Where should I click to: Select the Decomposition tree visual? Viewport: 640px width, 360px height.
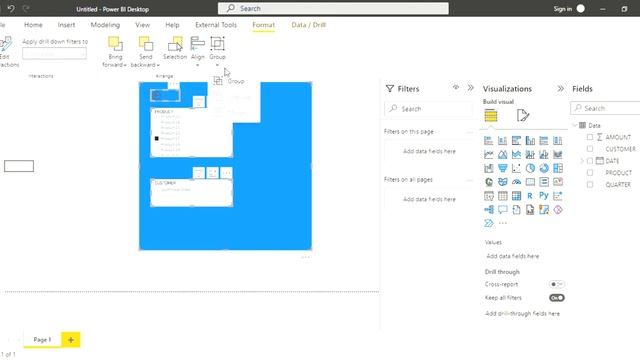[489, 210]
